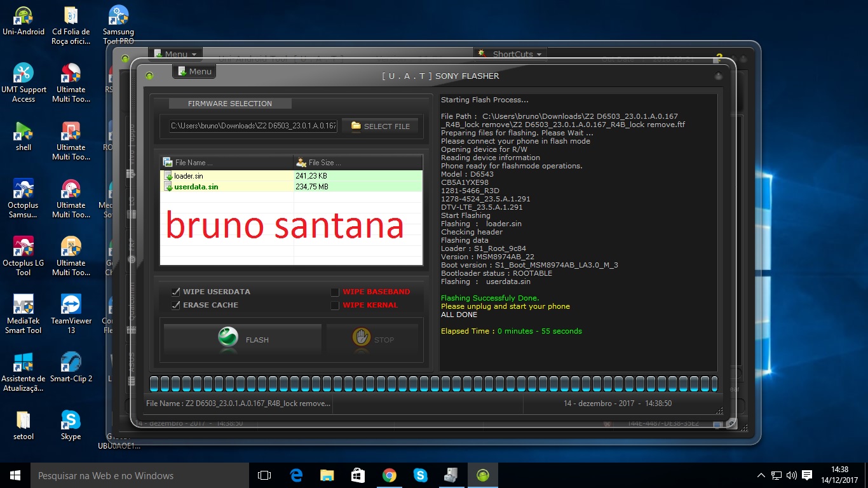Open the Menu dropdown of Uni-Android Tool window
Screen dimensions: 868x488
tap(175, 54)
